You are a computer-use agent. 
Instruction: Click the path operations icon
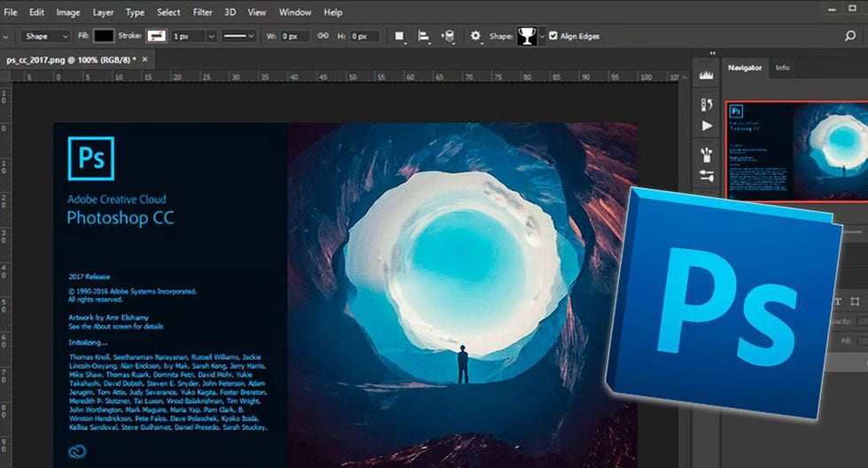click(x=399, y=36)
